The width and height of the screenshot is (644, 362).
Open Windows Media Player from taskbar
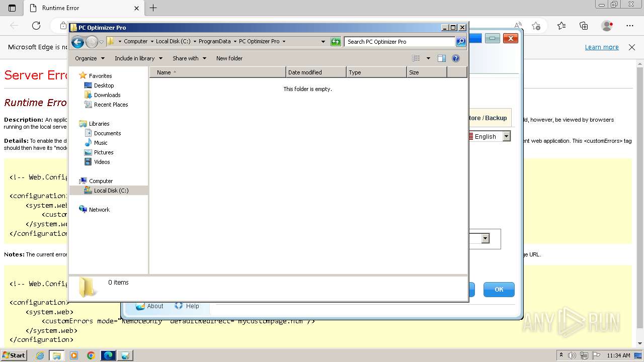74,355
